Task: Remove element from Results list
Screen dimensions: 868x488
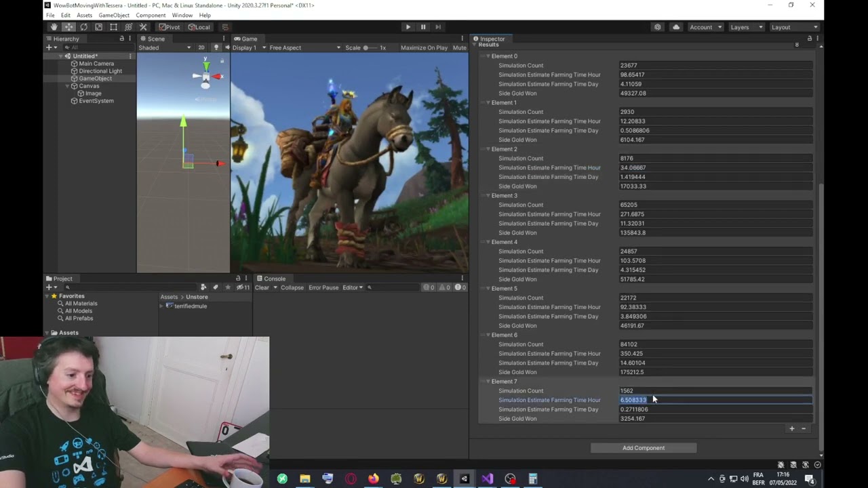Action: [804, 428]
